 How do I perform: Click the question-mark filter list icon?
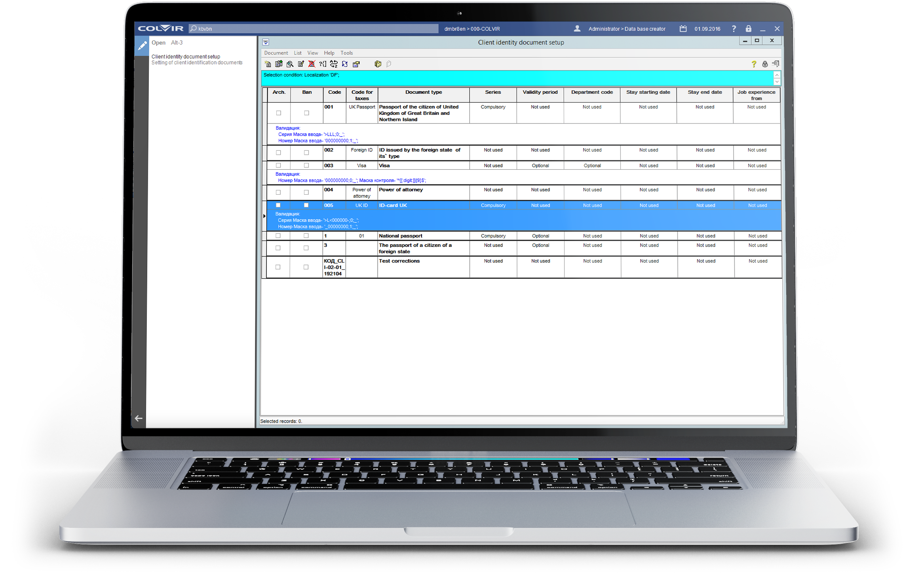tap(323, 64)
